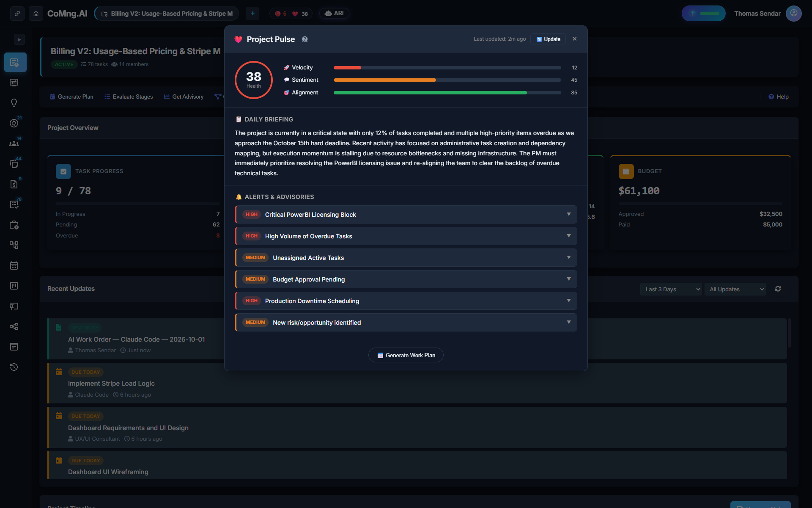Click the Velocity progress bar
Image resolution: width=812 pixels, height=508 pixels.
tap(447, 68)
